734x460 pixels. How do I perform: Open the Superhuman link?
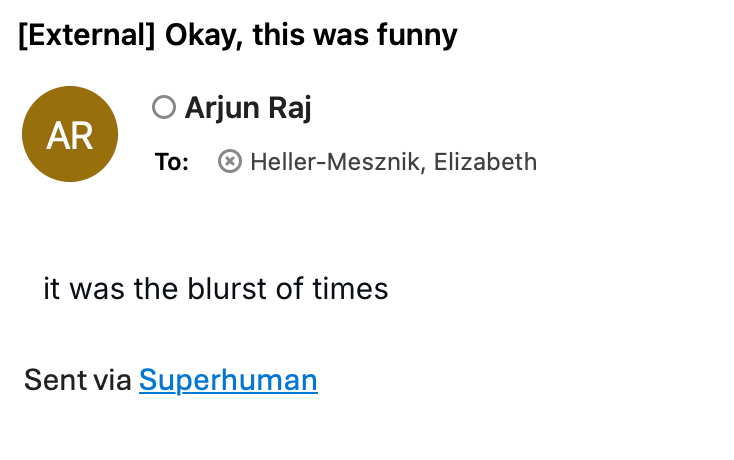click(x=228, y=380)
